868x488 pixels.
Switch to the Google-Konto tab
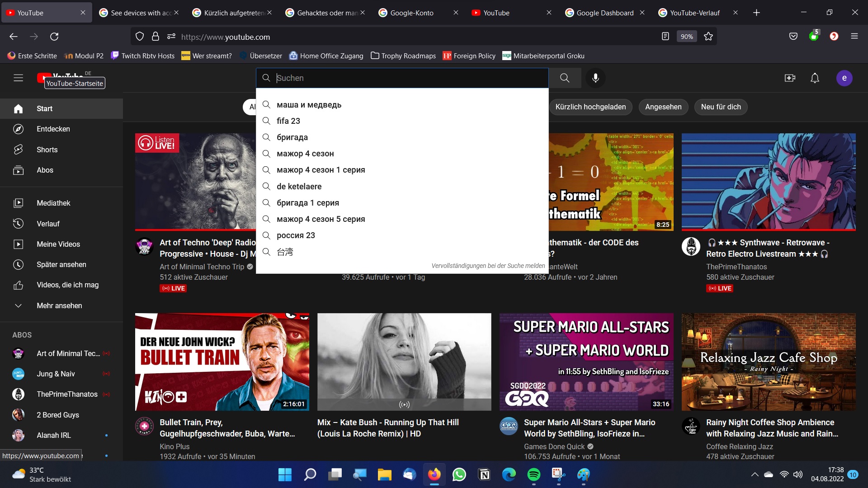[x=418, y=13]
